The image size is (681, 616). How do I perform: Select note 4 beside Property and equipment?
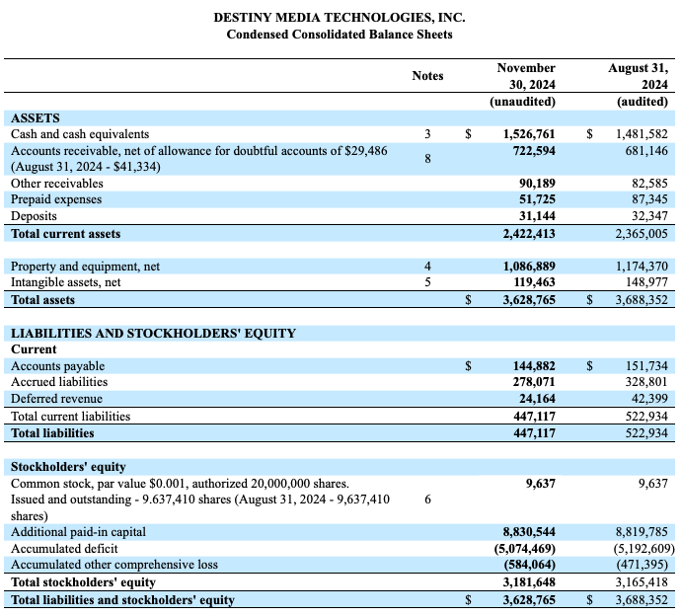[427, 267]
